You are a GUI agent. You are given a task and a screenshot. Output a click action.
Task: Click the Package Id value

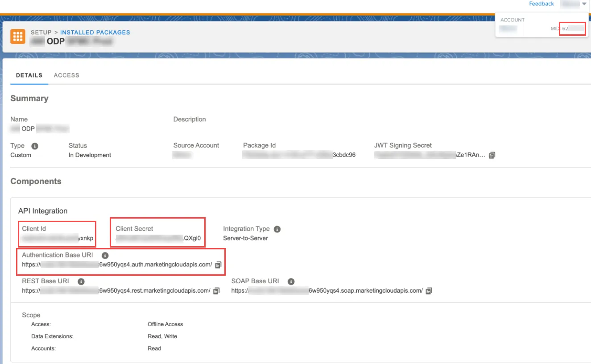pos(299,155)
